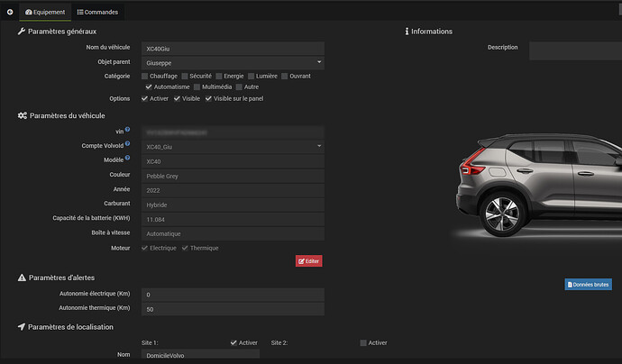Click the Données brutes button

tap(589, 285)
